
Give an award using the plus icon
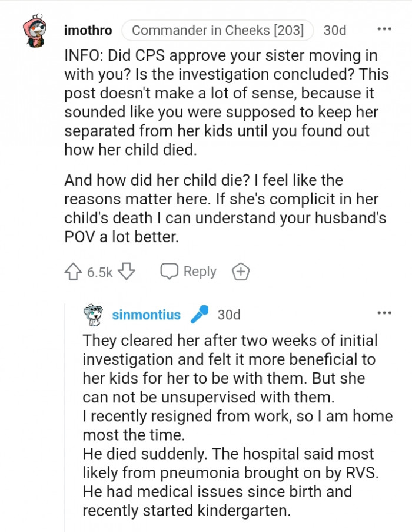[240, 272]
